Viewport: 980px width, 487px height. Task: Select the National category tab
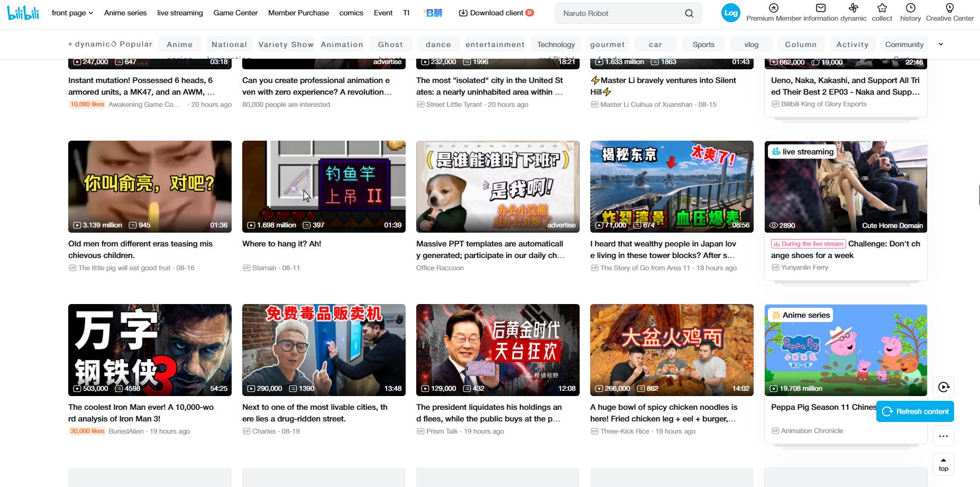point(229,44)
